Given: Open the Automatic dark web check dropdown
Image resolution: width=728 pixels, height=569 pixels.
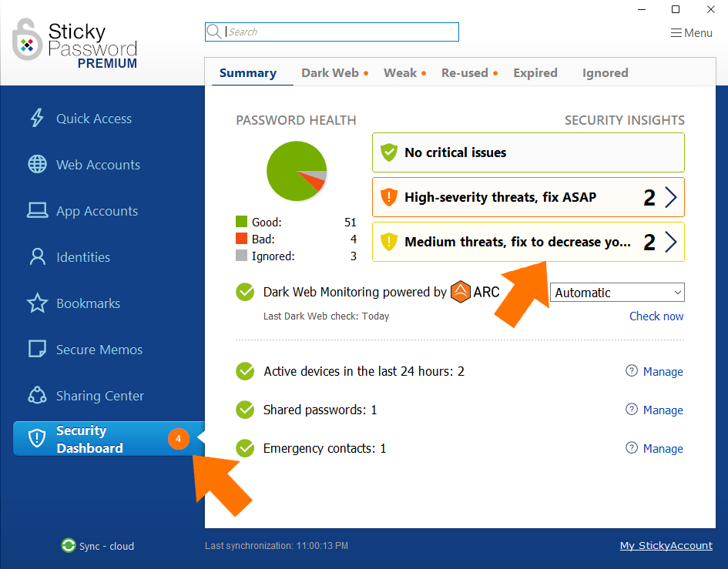Looking at the screenshot, I should [x=617, y=293].
